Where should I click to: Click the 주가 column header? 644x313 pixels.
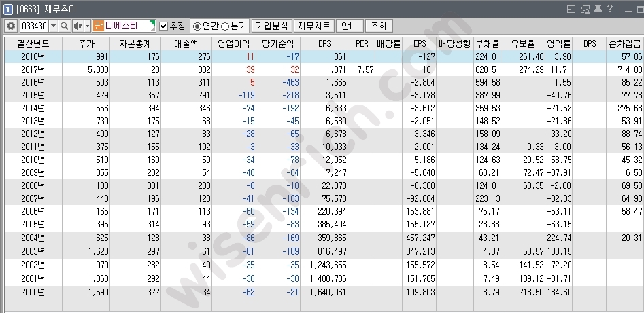pyautogui.click(x=86, y=43)
